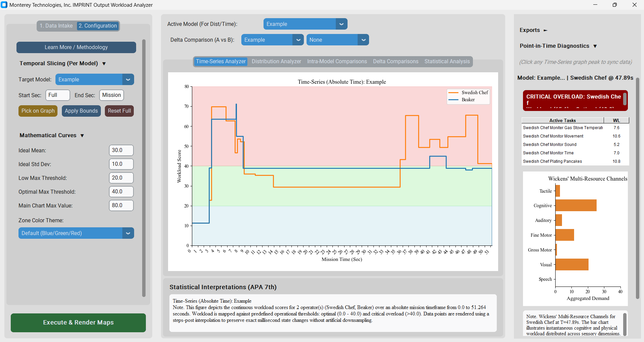Select Swedish Chef Moniter Gas Stove row
Viewport: 644px width, 342px height.
tap(575, 128)
